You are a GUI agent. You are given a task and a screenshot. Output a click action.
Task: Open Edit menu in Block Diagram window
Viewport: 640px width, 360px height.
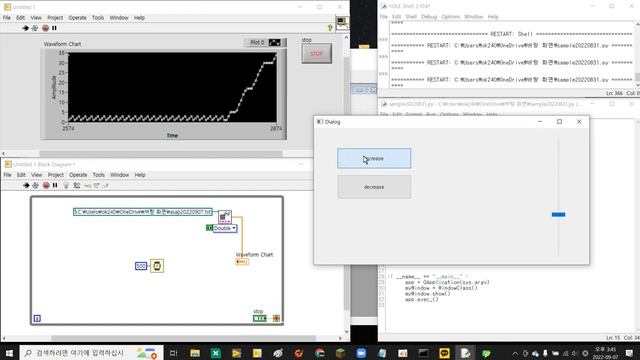tap(21, 175)
